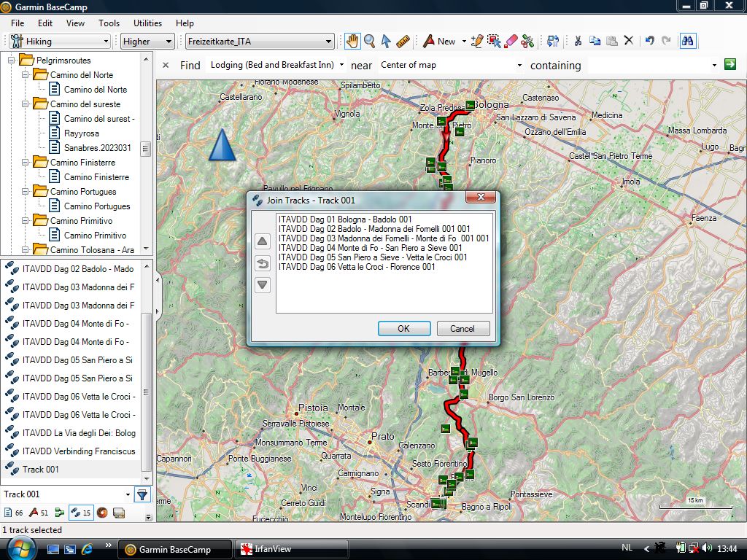The width and height of the screenshot is (747, 560).
Task: Open the Freizeitkarte_ITA map product dropdown
Action: pos(259,42)
